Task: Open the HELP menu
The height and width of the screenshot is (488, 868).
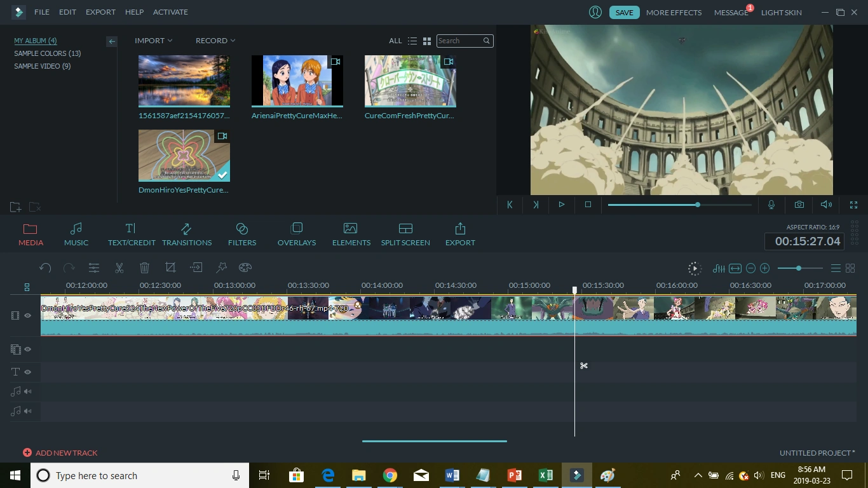Action: tap(134, 12)
